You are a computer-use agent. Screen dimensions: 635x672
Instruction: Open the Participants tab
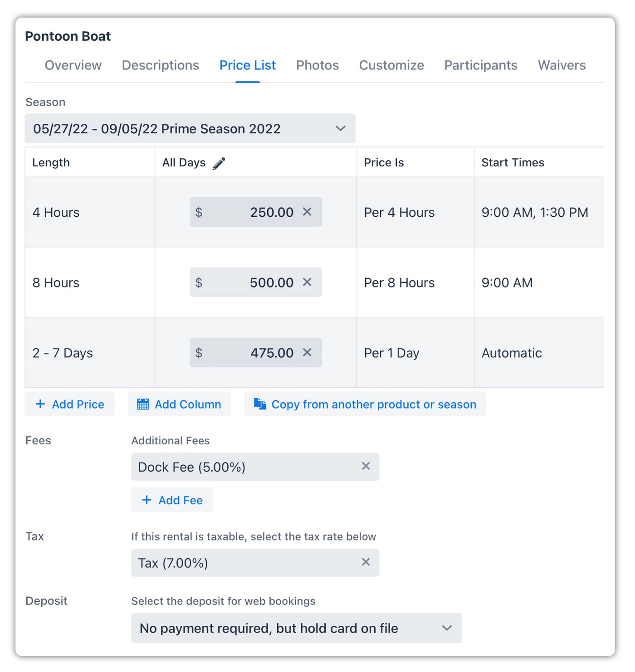pyautogui.click(x=481, y=65)
